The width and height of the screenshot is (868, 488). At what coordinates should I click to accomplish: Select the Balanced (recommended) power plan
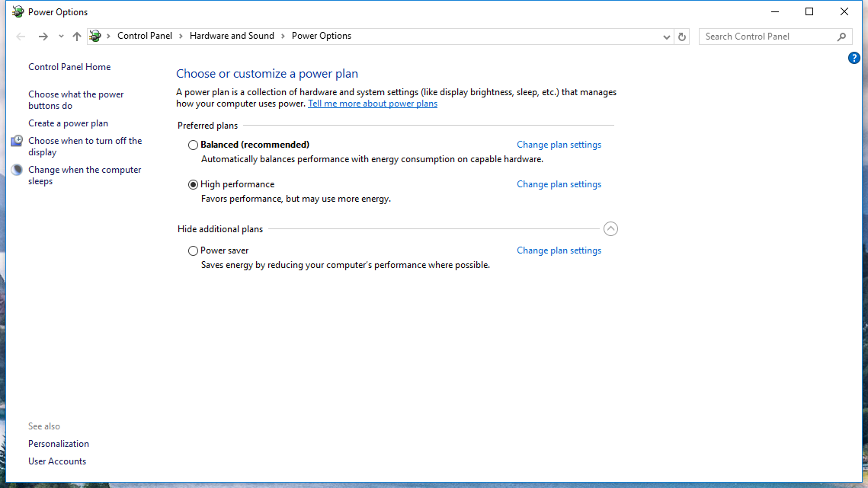(x=193, y=145)
